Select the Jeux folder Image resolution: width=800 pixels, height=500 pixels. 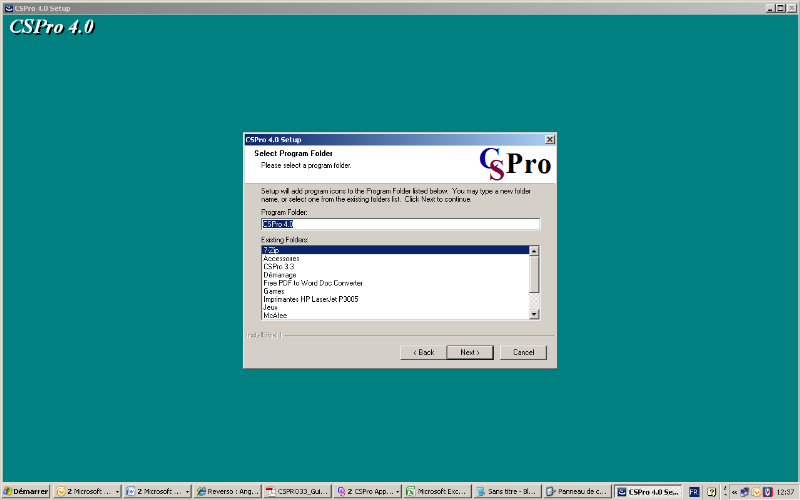click(x=396, y=307)
